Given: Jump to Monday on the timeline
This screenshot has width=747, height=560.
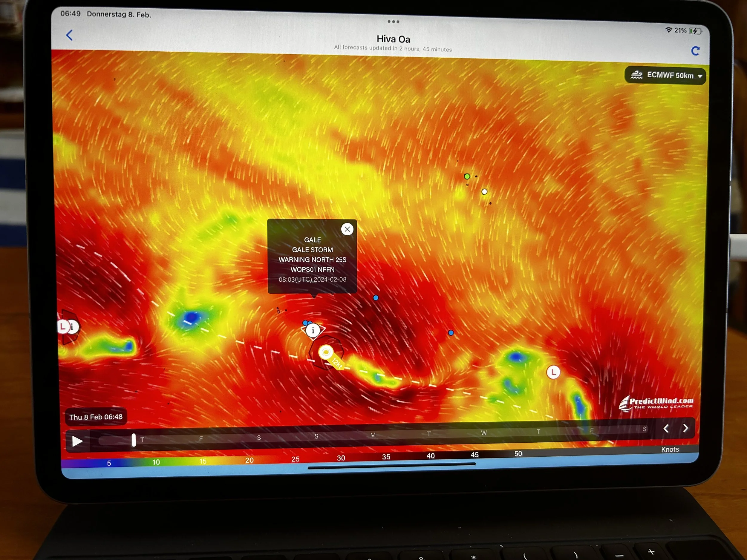Looking at the screenshot, I should 373,435.
